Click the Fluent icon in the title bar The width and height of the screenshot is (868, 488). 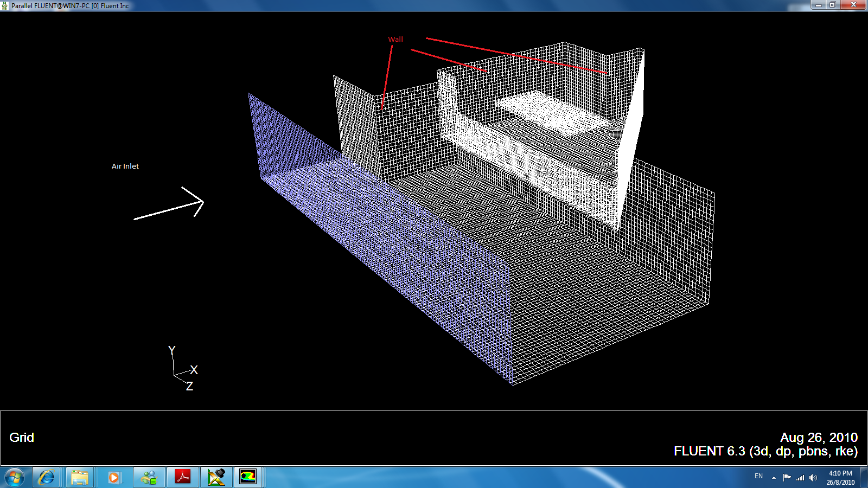point(4,4)
